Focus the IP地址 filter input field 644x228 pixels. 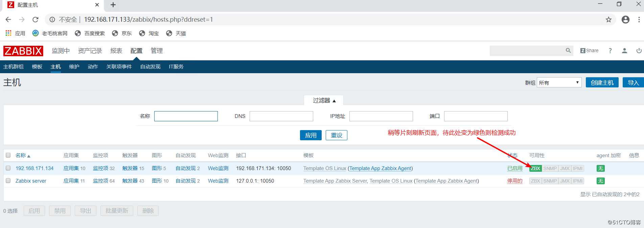[381, 116]
